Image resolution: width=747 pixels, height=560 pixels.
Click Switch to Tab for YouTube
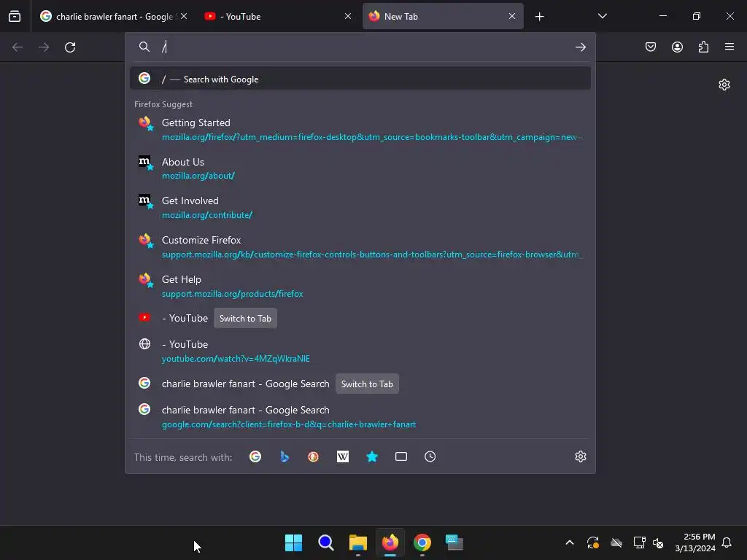(x=245, y=319)
